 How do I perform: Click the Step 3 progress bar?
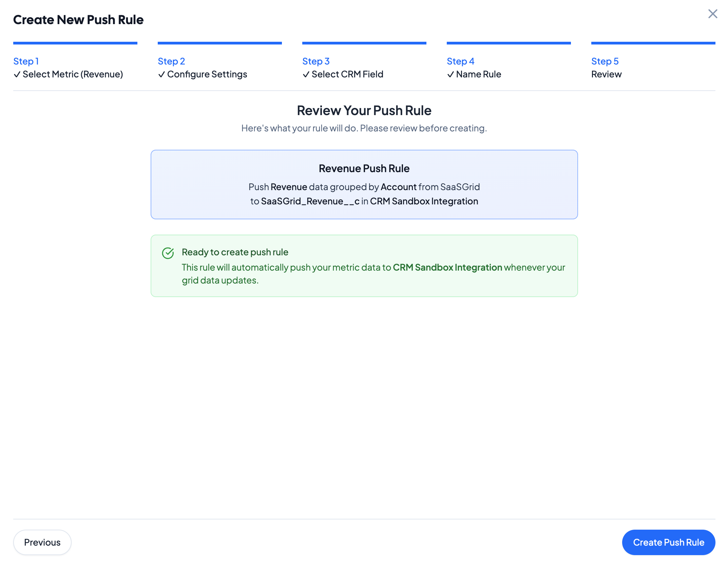364,43
